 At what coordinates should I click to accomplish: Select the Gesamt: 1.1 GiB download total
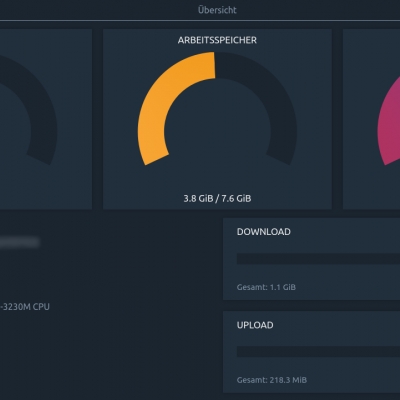266,287
